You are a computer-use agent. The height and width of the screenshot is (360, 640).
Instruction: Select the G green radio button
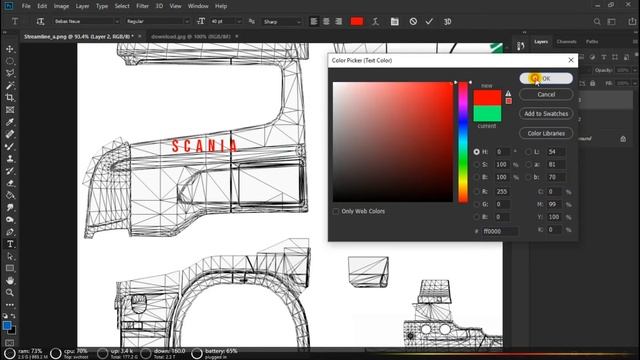[x=476, y=204]
